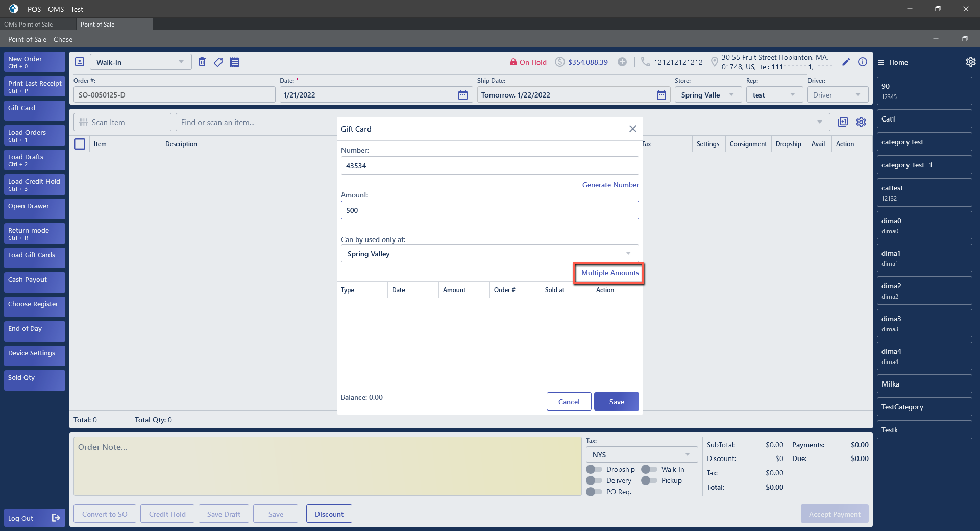Select the Milka category tile
This screenshot has height=531, width=980.
(924, 384)
